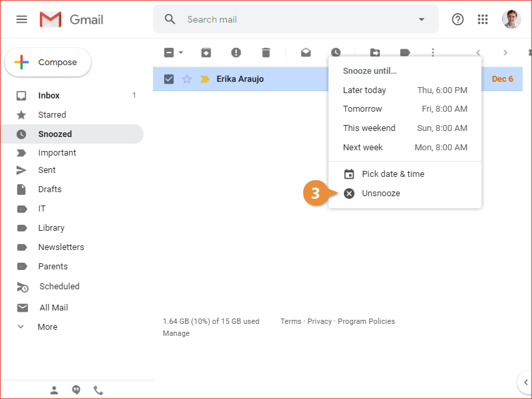Viewport: 532px width, 399px height.
Task: Click the Report spam icon
Action: pyautogui.click(x=236, y=53)
